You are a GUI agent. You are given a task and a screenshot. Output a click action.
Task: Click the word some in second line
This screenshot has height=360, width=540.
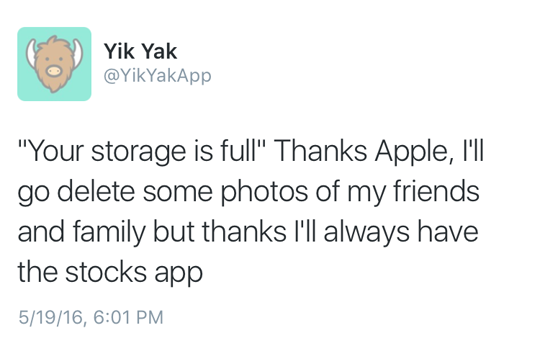(178, 193)
